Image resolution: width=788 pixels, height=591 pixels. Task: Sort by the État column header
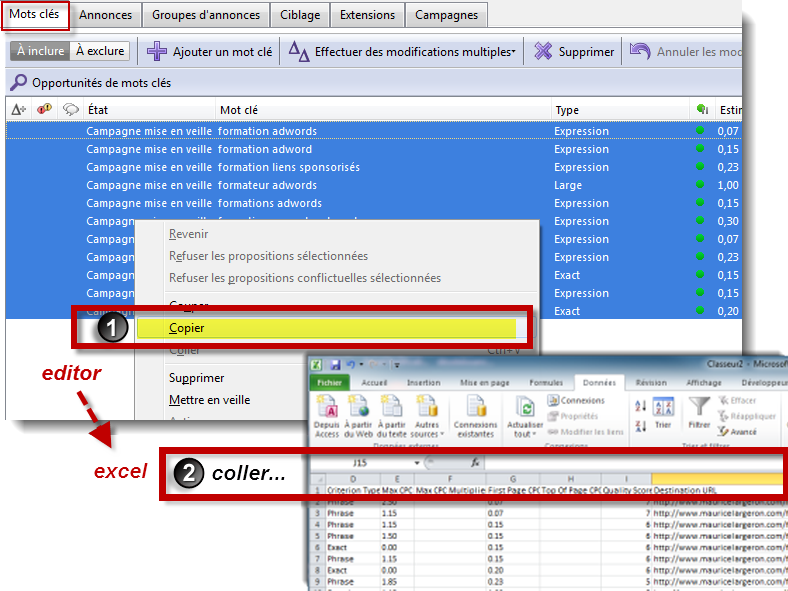pyautogui.click(x=150, y=110)
